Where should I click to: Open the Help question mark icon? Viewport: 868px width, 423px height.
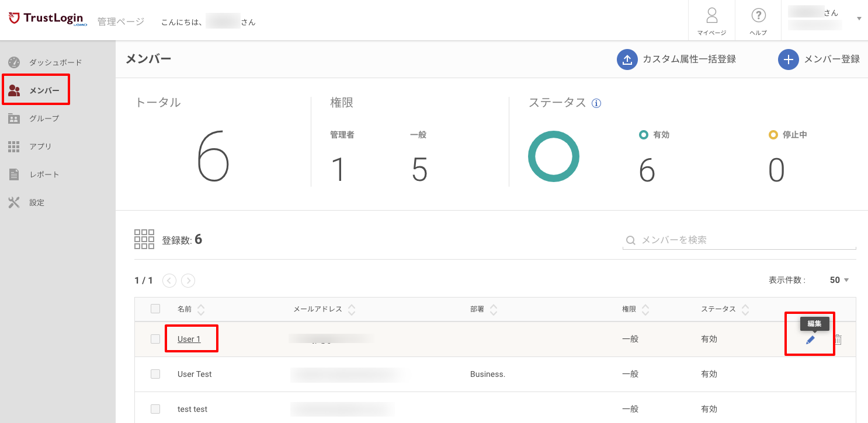click(758, 15)
